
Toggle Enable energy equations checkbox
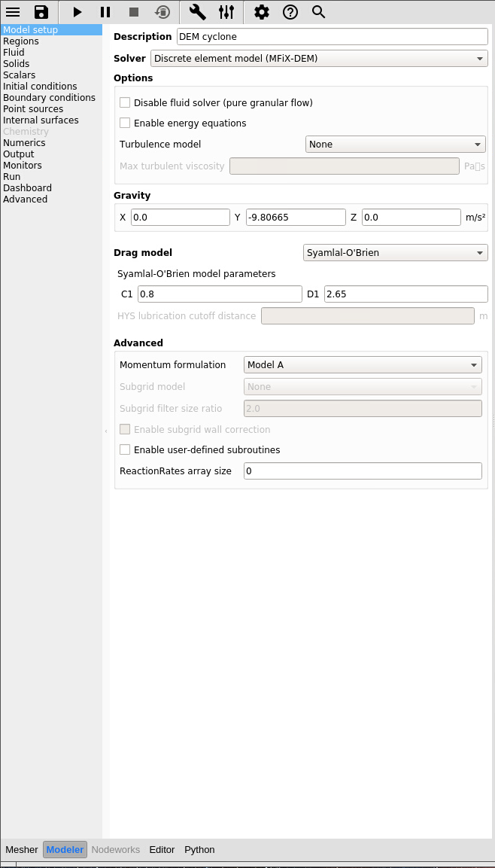click(x=125, y=123)
